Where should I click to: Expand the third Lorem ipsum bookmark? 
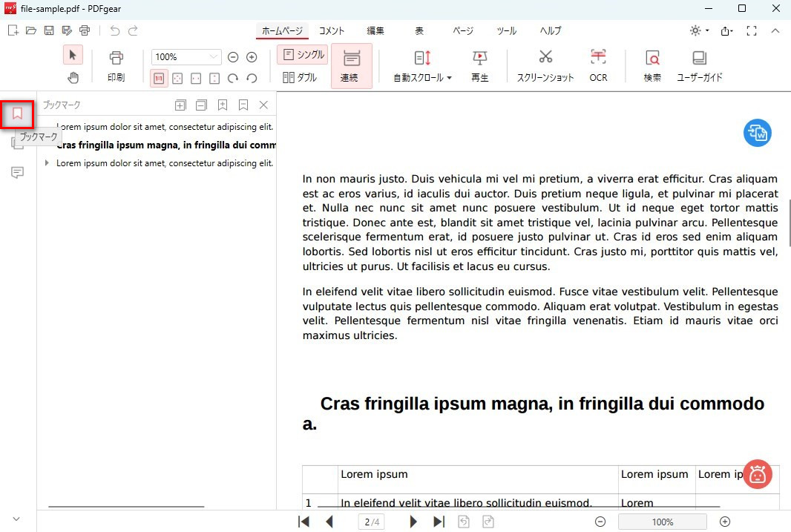(x=47, y=162)
